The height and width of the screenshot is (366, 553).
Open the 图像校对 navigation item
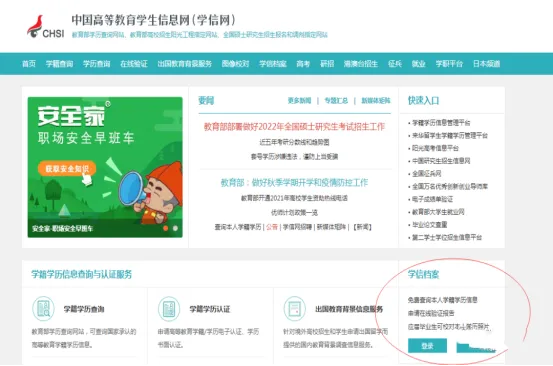(235, 64)
